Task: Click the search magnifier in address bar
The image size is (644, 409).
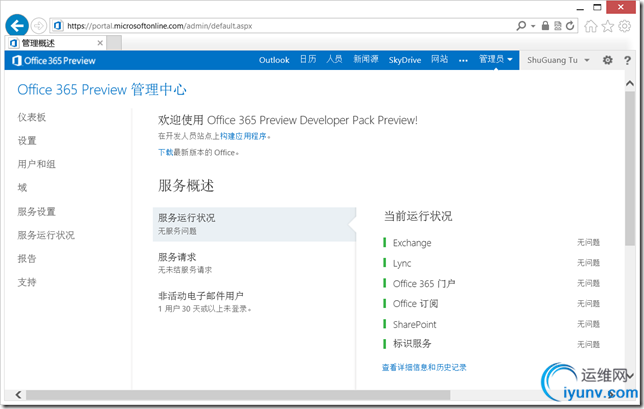Action: [x=521, y=26]
